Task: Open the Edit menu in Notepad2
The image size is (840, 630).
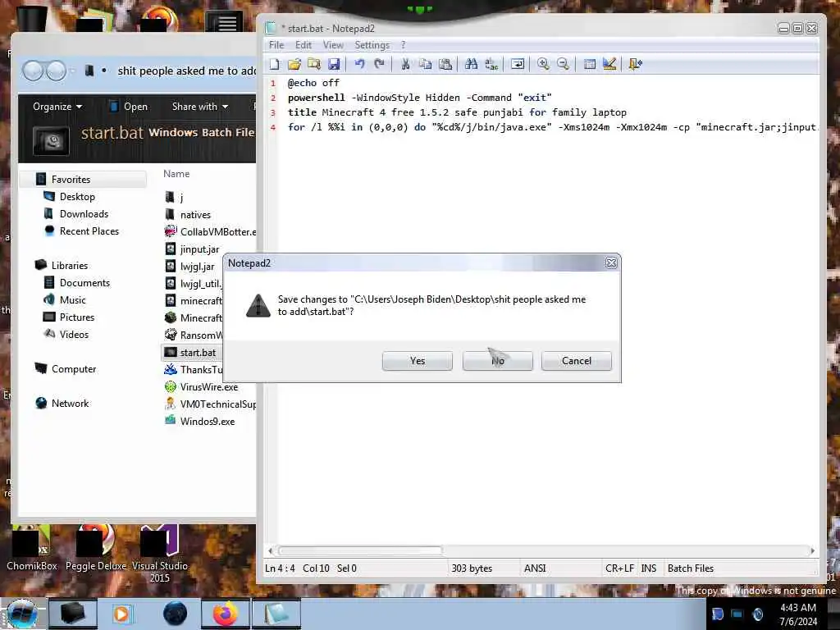Action: (x=304, y=45)
